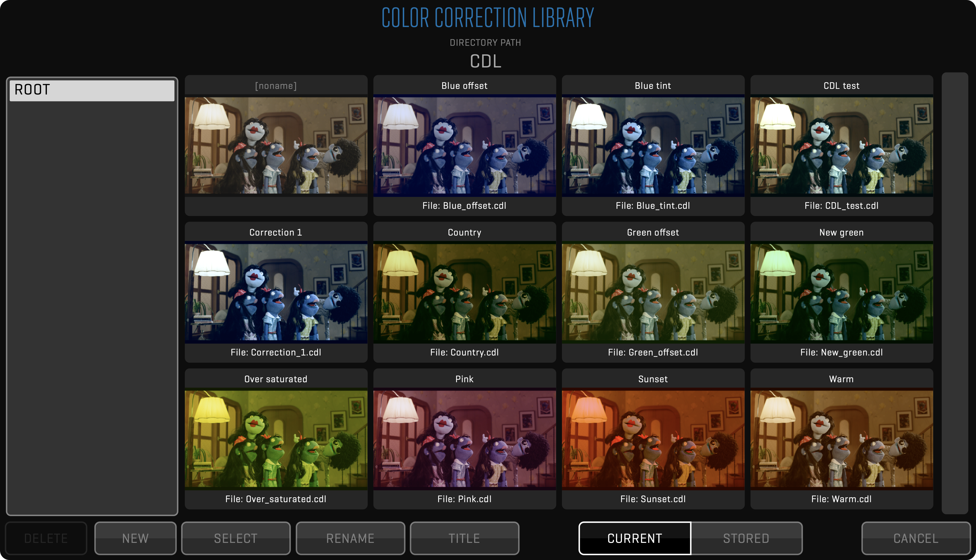This screenshot has width=976, height=560.
Task: Select the Correction 1 thumbnail
Action: (x=276, y=292)
